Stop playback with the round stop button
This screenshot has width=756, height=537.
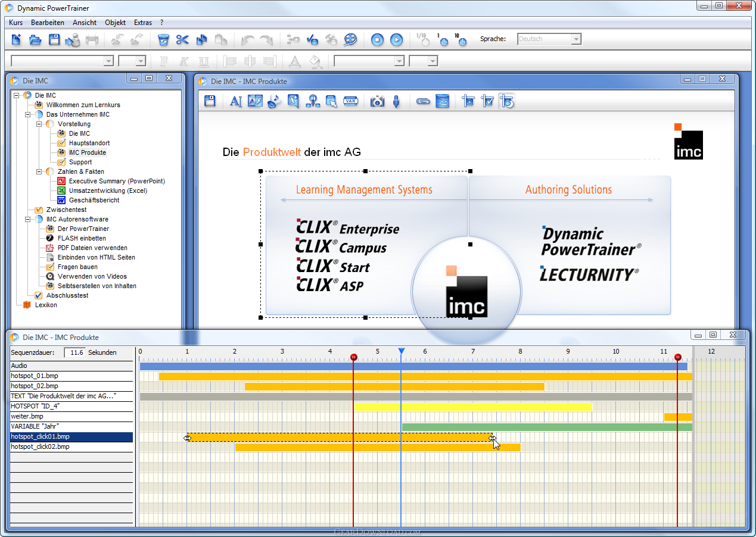click(377, 40)
